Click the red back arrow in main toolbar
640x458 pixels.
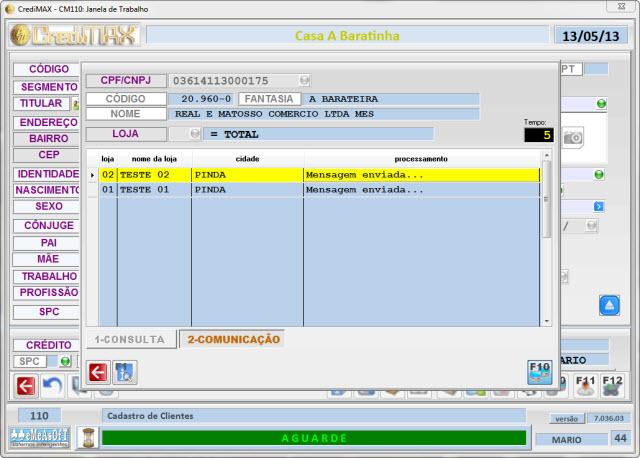pos(25,385)
